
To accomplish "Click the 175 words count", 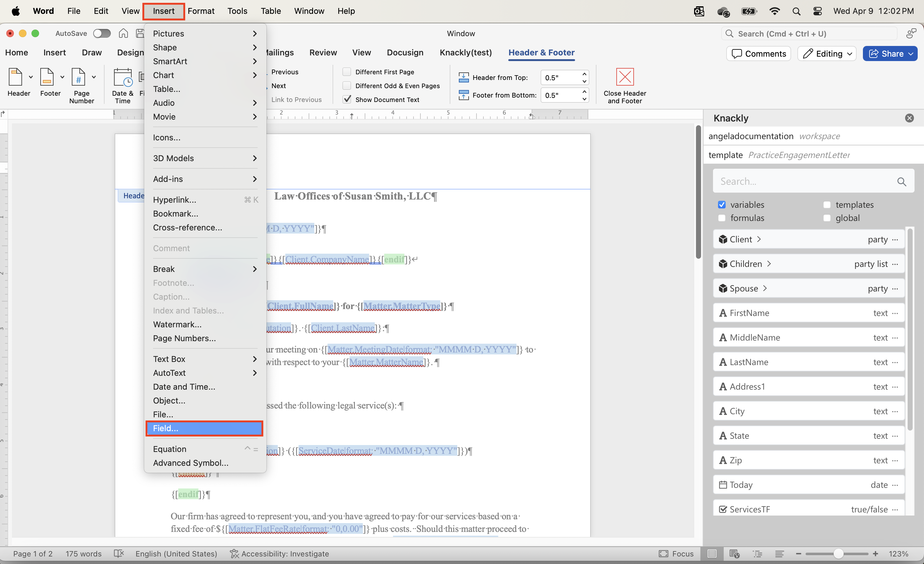I will tap(84, 554).
